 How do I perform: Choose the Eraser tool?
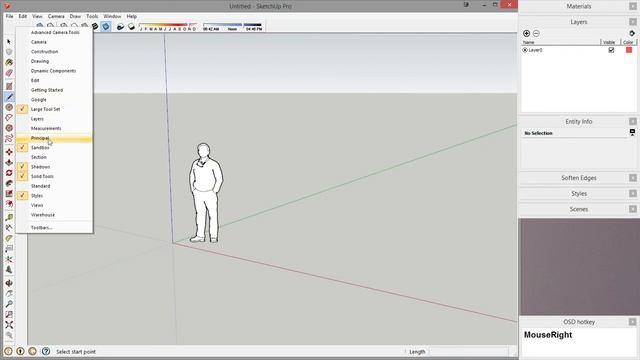(9, 73)
